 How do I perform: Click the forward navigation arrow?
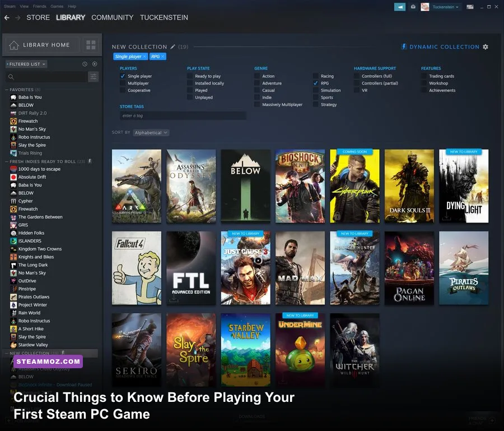coord(18,18)
